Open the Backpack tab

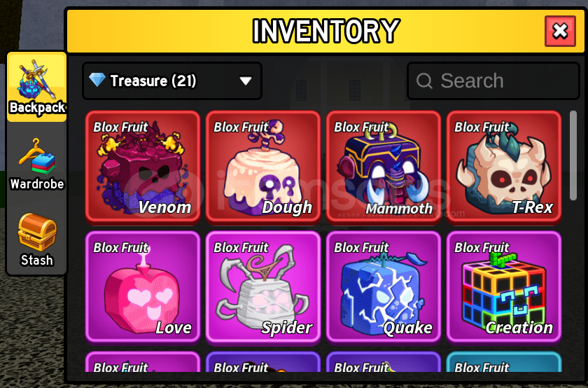click(36, 87)
